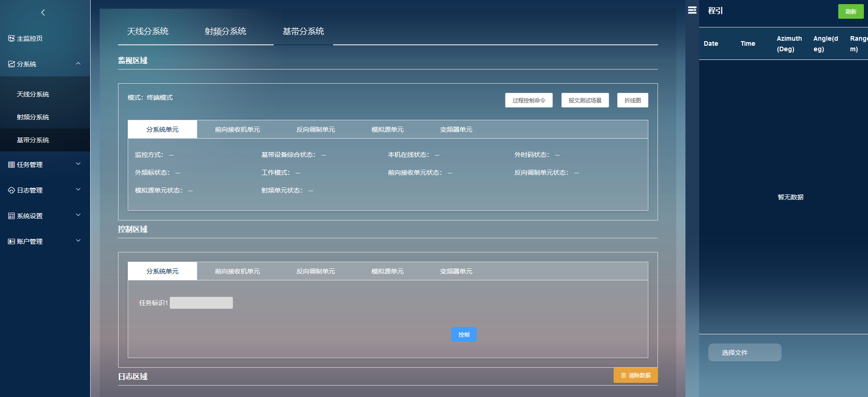Click the Time column header
Viewport: 868px width, 397px height.
tap(748, 43)
